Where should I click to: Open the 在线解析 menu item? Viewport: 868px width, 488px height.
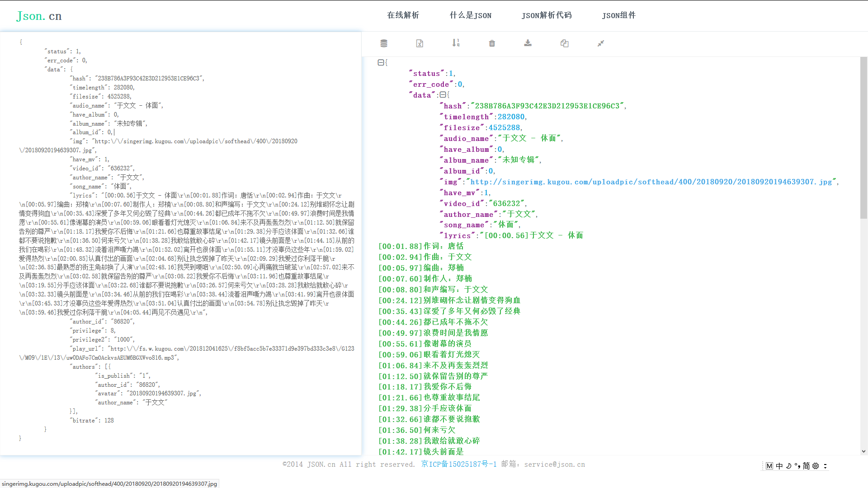point(403,15)
